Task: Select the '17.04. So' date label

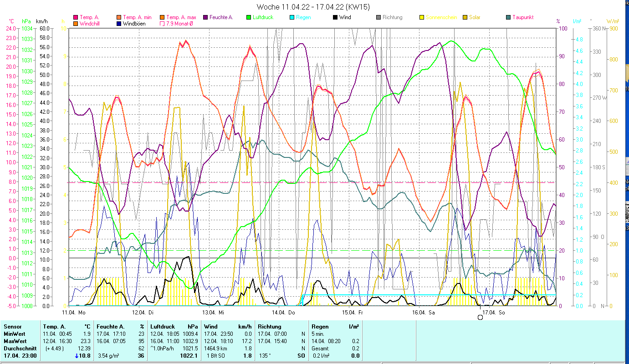Action: [x=494, y=313]
